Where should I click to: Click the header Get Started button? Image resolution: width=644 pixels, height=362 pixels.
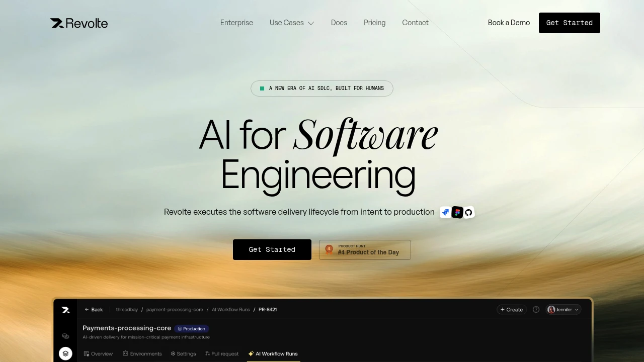coord(570,23)
